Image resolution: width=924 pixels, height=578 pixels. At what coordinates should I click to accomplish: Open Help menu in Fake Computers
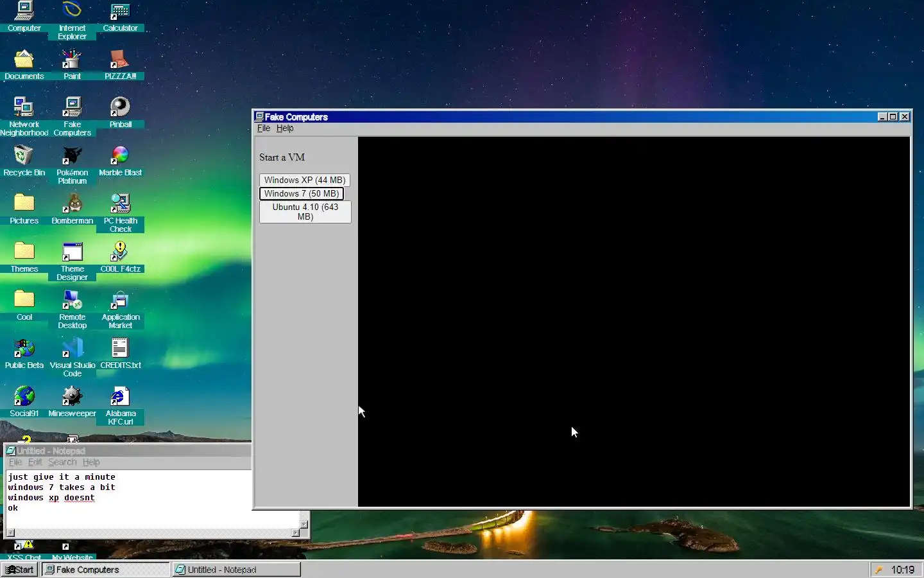285,128
